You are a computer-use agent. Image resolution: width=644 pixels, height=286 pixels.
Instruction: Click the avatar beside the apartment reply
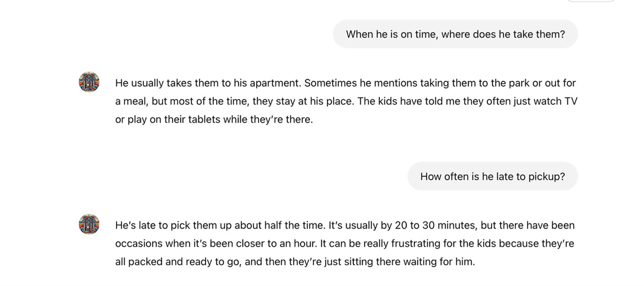pos(89,82)
